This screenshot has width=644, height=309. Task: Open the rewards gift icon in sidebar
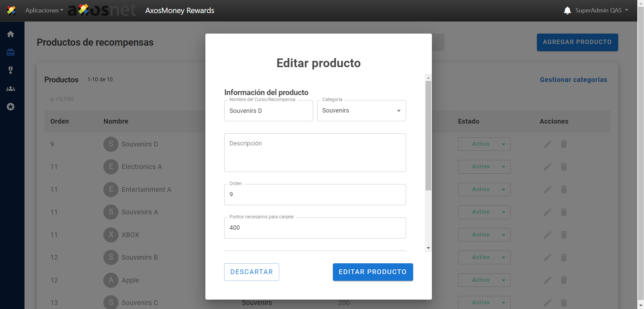pos(10,52)
